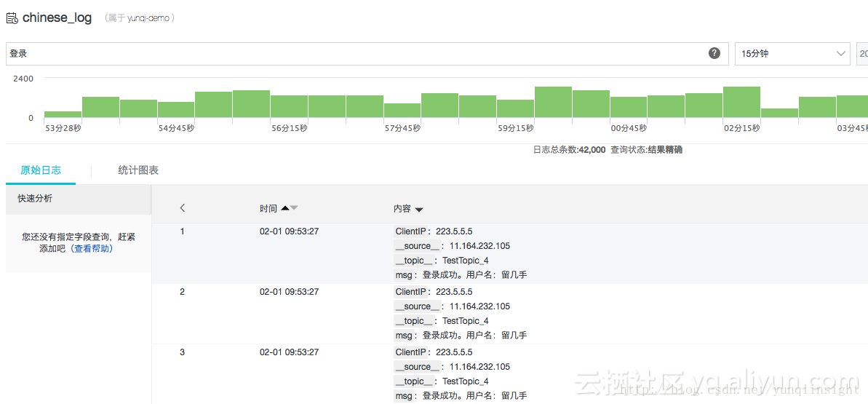Click the partially visible date field beside 15分钟
868x404 pixels.
862,54
